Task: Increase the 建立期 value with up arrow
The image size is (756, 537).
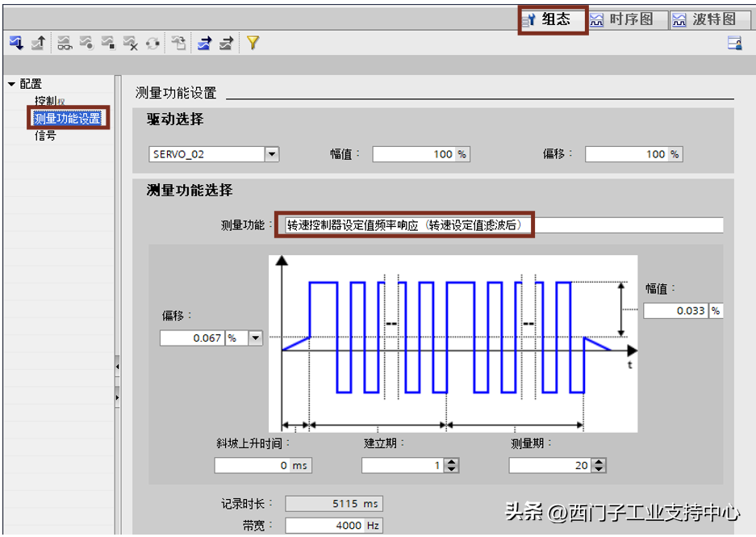Action: (451, 462)
